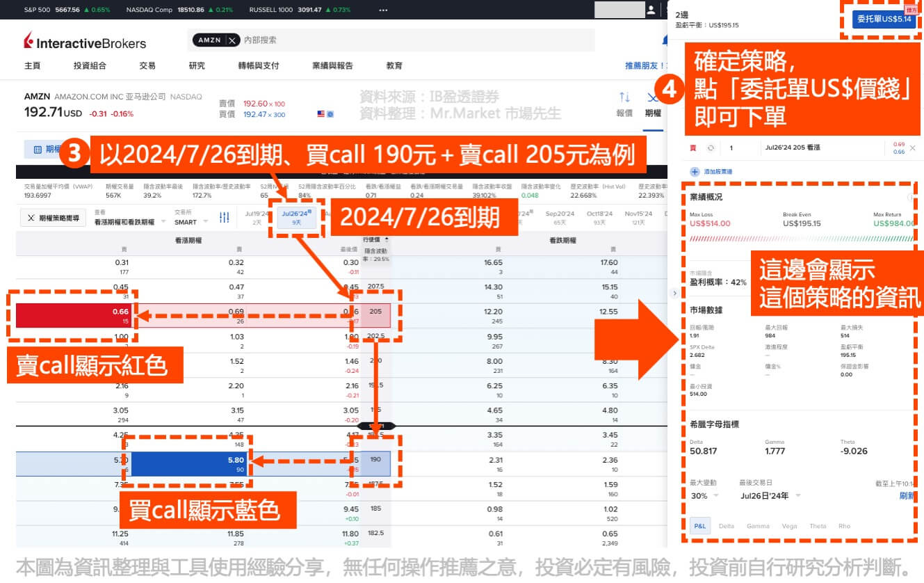Image resolution: width=924 pixels, height=583 pixels.
Task: Open the 研究 menu
Action: [197, 65]
